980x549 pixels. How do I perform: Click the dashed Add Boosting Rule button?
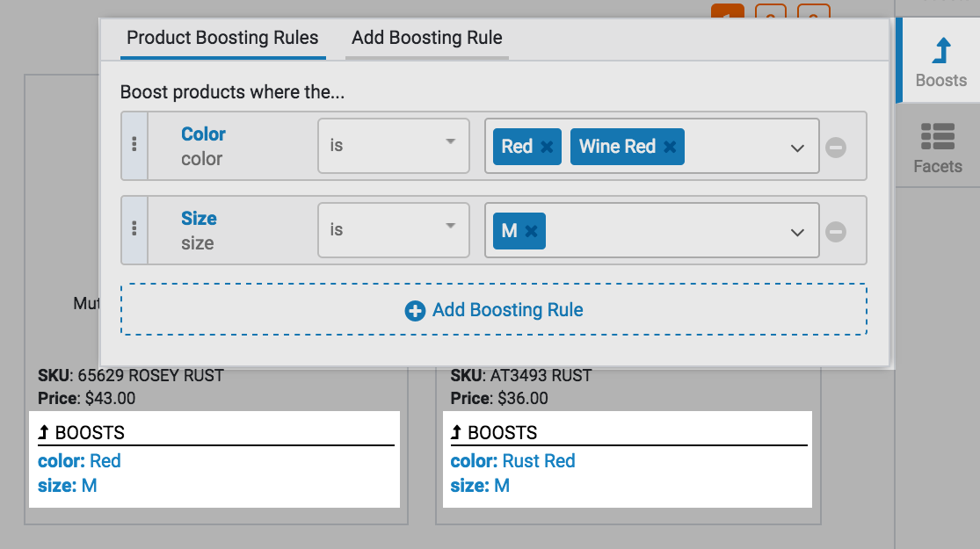[494, 310]
